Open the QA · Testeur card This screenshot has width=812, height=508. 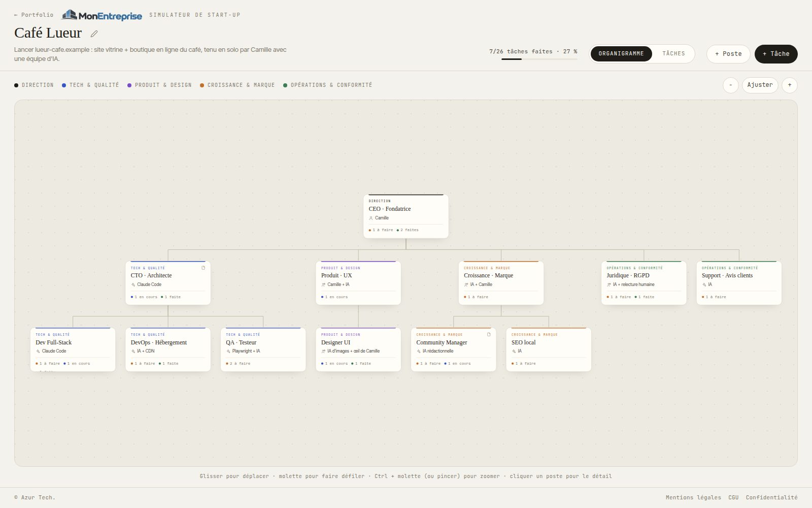click(263, 350)
